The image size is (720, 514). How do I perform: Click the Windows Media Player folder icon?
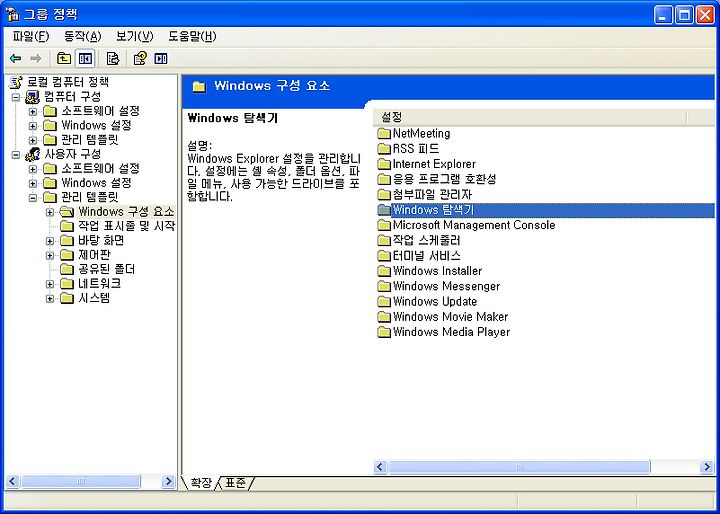[x=384, y=332]
